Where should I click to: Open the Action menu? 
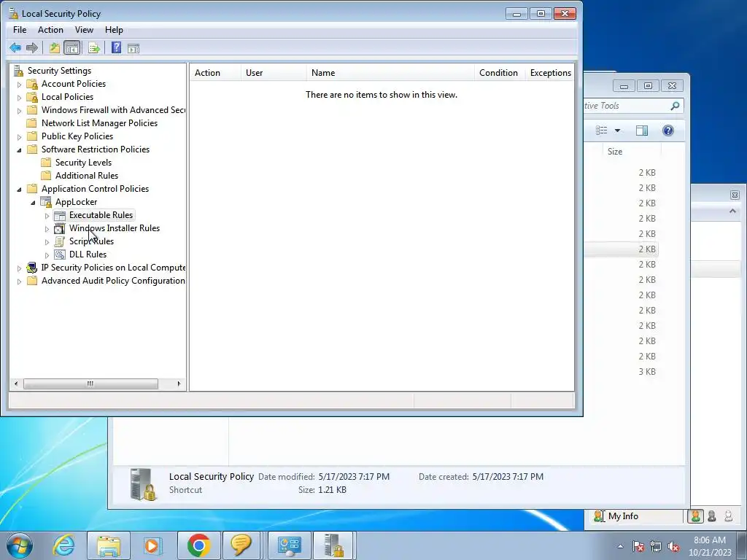pos(50,29)
